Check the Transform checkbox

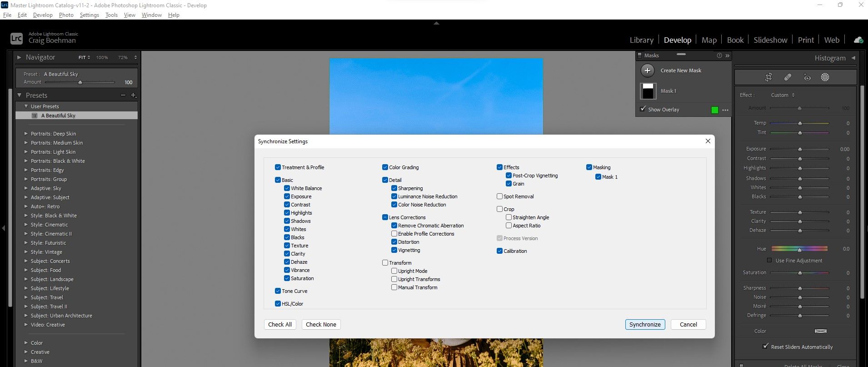[x=385, y=263]
